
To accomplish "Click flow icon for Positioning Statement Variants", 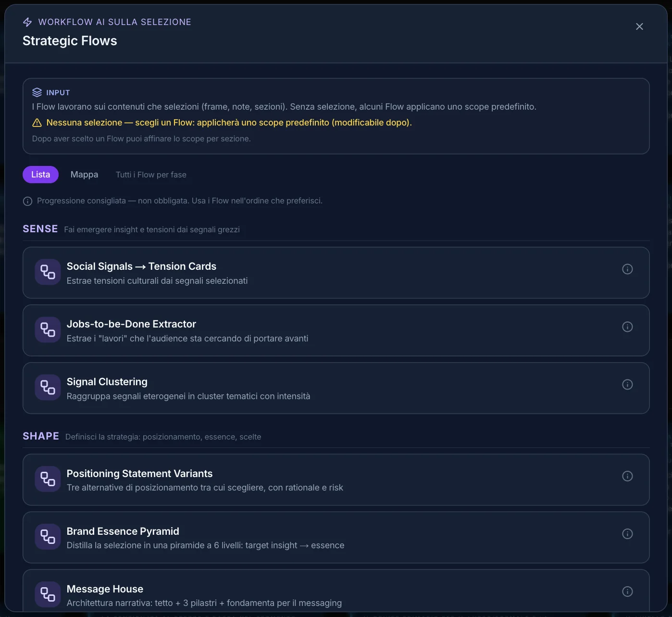I will coord(48,479).
